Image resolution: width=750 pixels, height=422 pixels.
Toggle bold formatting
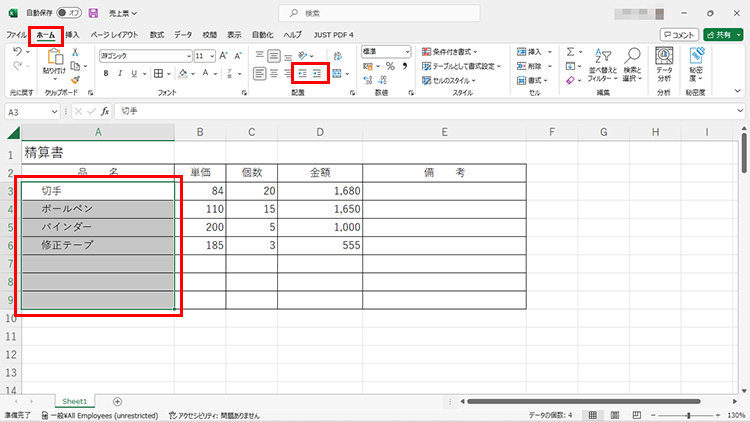pyautogui.click(x=105, y=73)
